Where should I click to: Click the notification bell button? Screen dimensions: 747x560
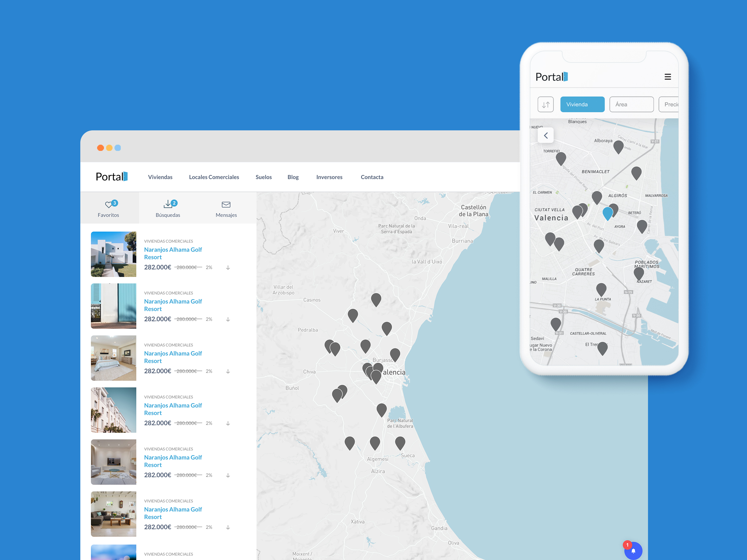(x=633, y=551)
